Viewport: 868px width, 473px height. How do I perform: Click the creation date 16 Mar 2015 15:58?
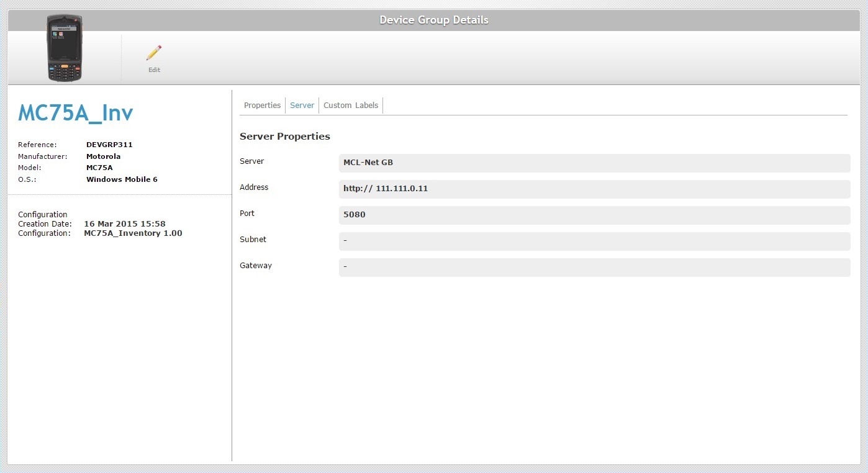click(x=125, y=224)
